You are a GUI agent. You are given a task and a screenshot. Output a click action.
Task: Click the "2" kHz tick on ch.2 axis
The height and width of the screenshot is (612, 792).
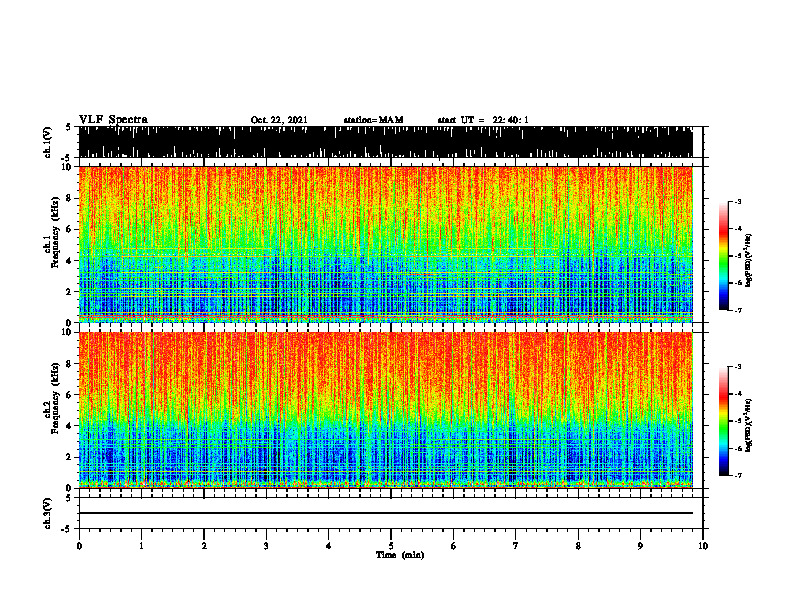click(x=69, y=457)
